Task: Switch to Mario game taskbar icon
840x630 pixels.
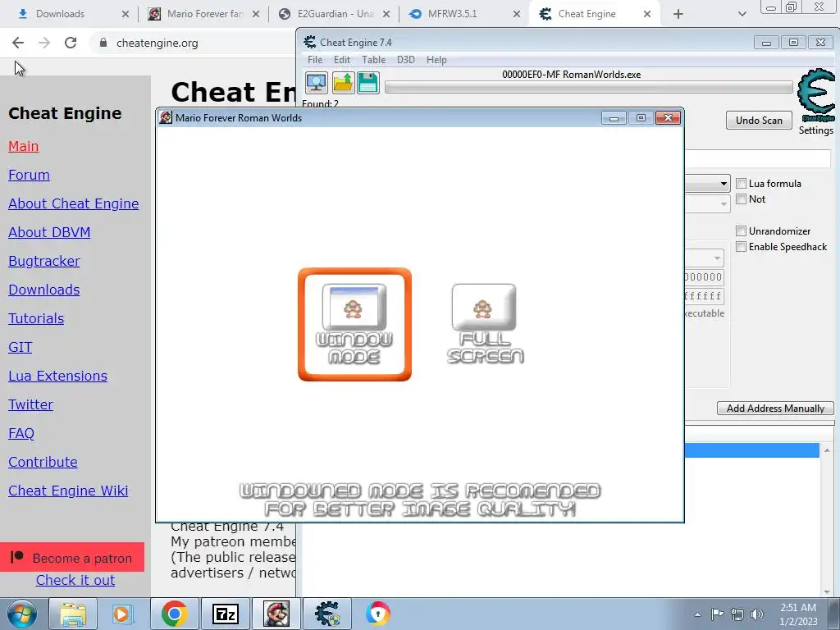Action: click(276, 614)
